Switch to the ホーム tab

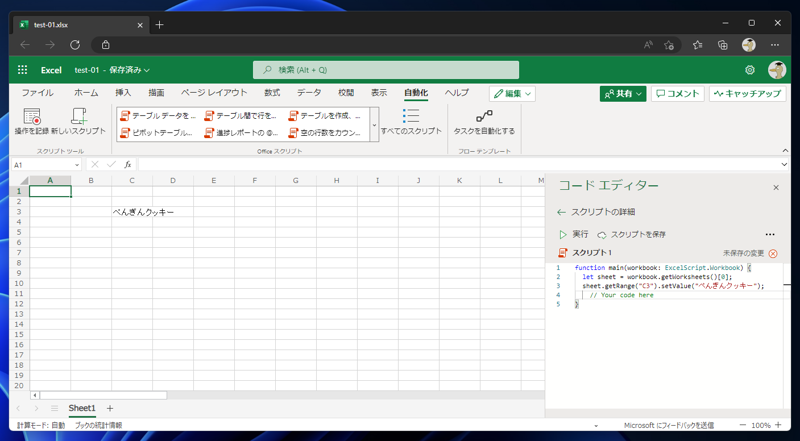[x=86, y=93]
